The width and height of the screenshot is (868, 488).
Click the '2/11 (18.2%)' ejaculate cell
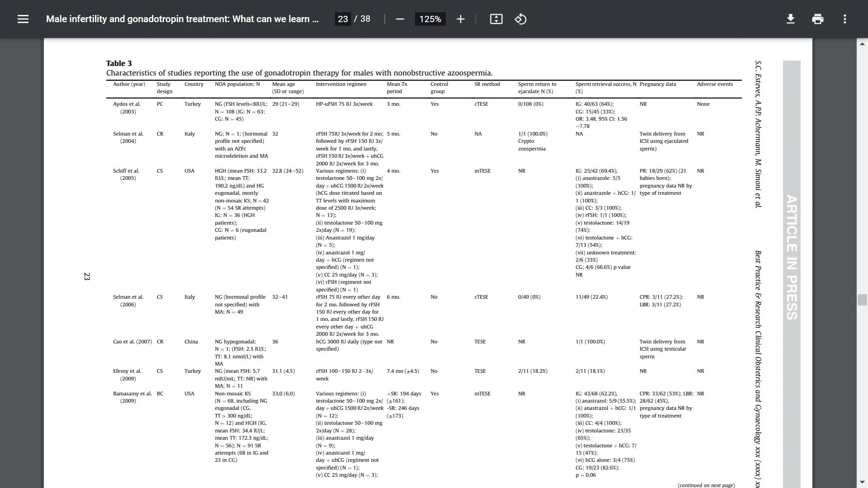pyautogui.click(x=533, y=371)
